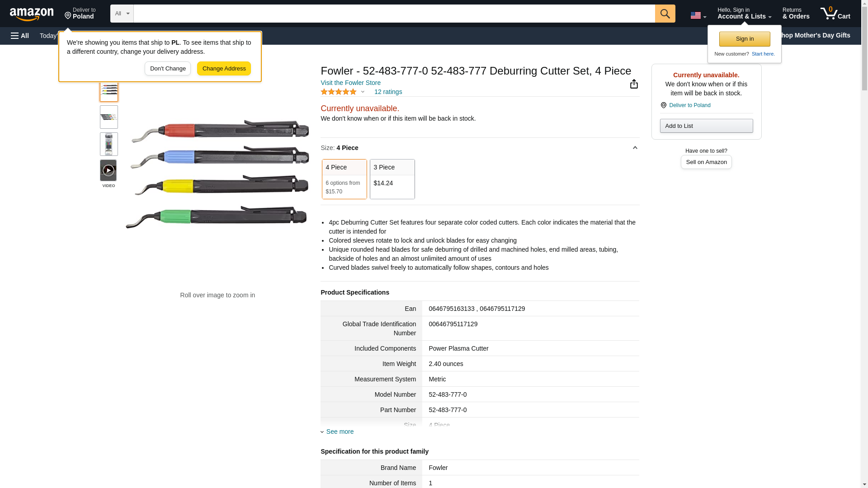The image size is (868, 488).
Task: Expand See more product specifications
Action: (340, 432)
